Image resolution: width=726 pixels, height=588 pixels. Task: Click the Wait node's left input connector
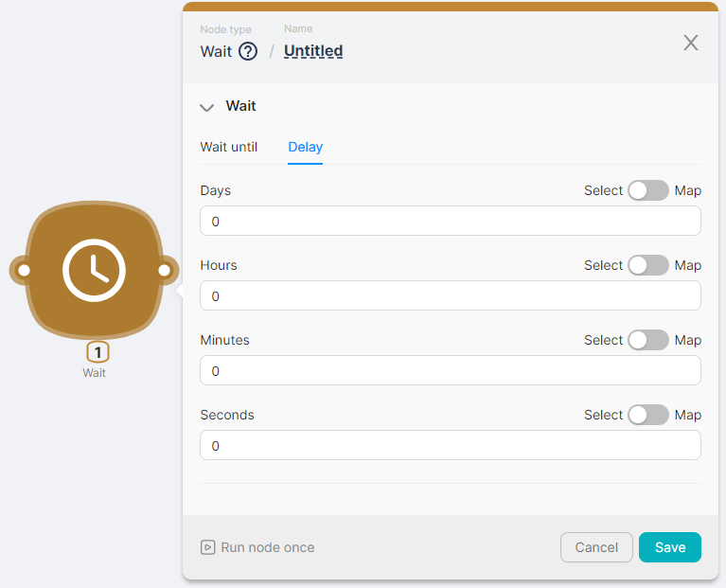click(24, 271)
